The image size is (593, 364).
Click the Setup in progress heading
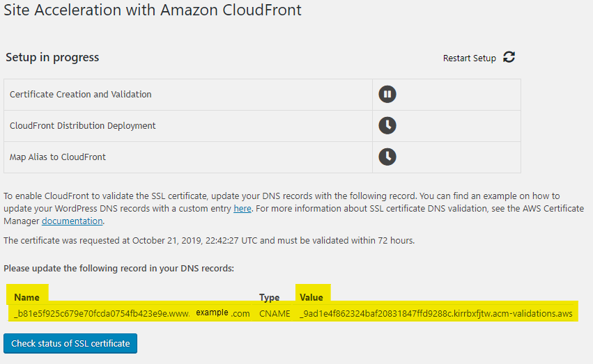point(52,57)
